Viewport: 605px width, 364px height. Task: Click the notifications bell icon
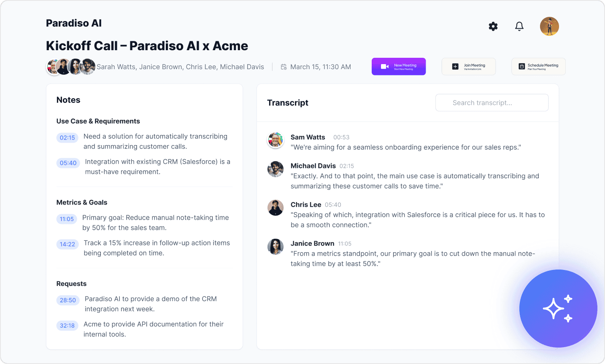tap(519, 27)
